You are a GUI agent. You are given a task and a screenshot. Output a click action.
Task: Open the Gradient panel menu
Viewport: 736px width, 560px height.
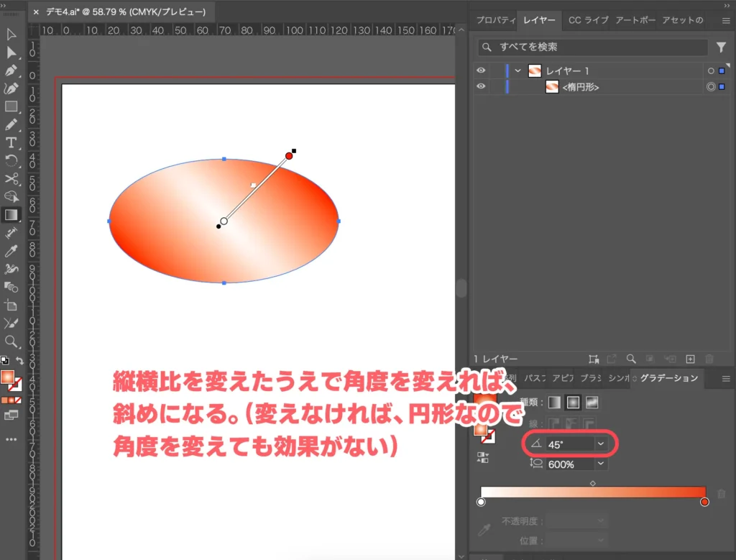[726, 379]
